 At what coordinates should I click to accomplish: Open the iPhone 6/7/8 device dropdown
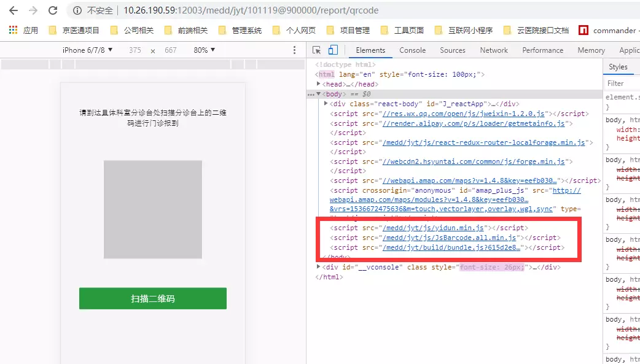click(x=87, y=50)
